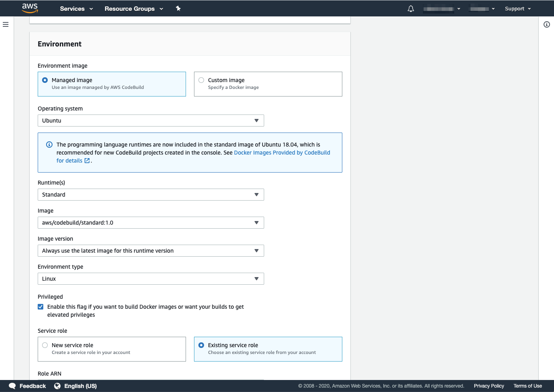554x392 pixels.
Task: Open the Image aws/codebuild/standard:1.0 dropdown
Action: pyautogui.click(x=151, y=223)
